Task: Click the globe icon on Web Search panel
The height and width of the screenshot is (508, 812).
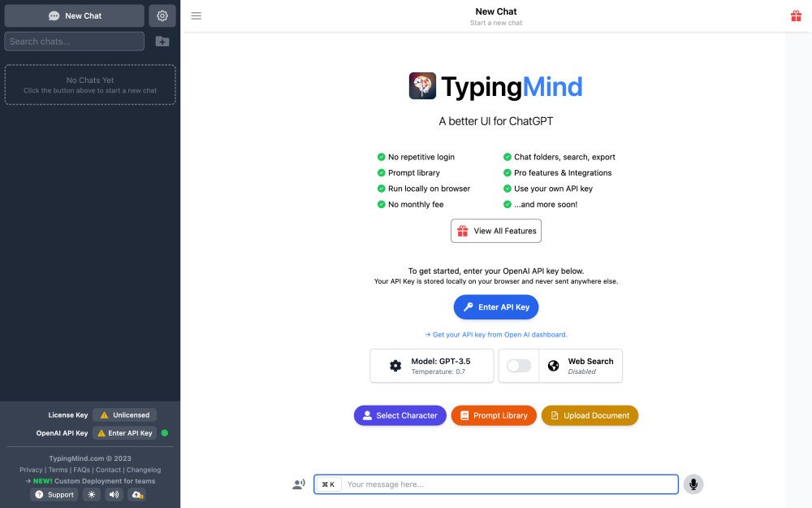Action: point(554,366)
